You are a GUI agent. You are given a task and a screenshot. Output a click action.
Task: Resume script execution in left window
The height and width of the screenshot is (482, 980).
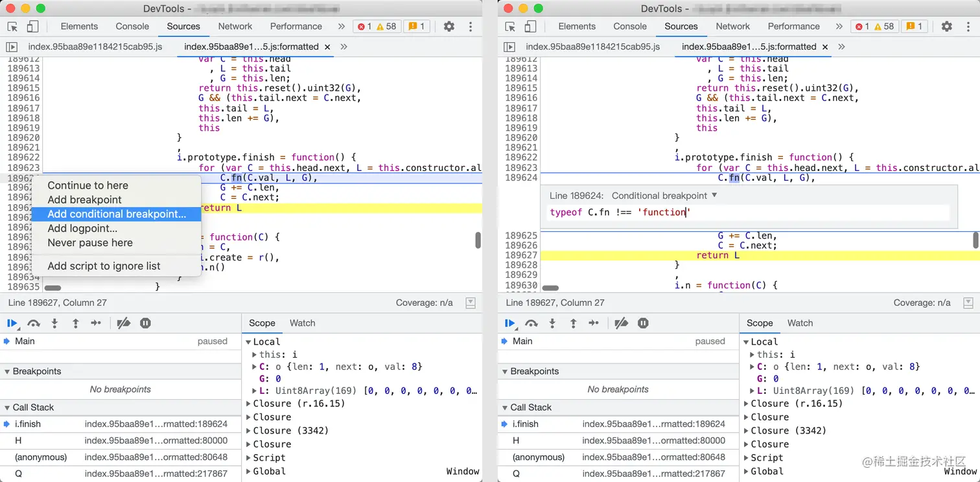pyautogui.click(x=12, y=323)
